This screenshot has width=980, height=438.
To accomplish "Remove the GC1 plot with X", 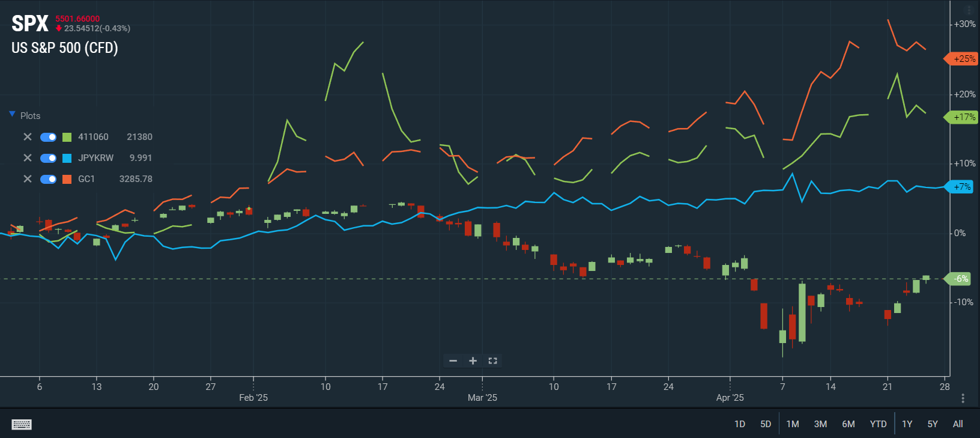I will pyautogui.click(x=28, y=179).
